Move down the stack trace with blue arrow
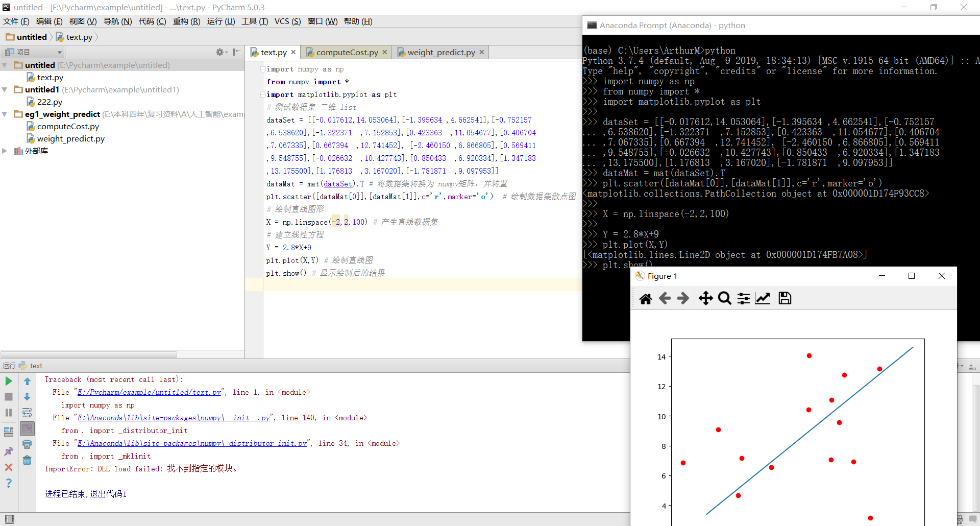This screenshot has height=526, width=980. tap(27, 397)
